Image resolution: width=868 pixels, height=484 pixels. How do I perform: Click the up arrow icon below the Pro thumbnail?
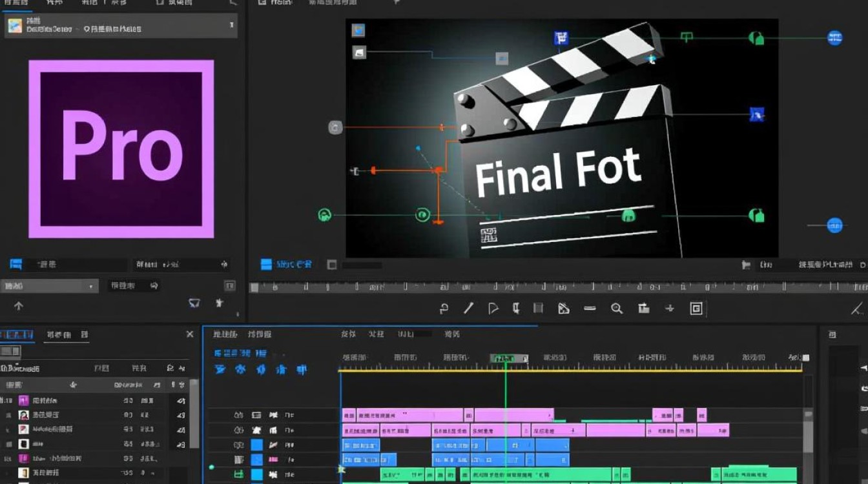[18, 306]
